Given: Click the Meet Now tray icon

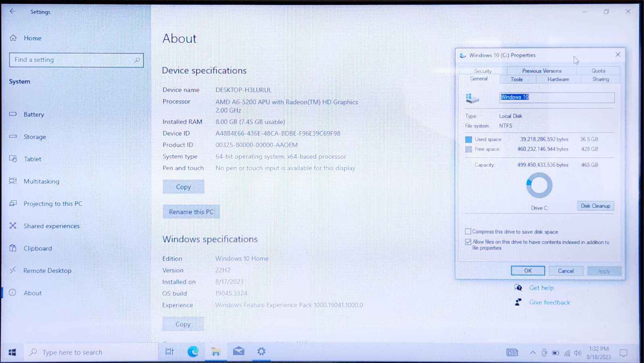Looking at the screenshot, I should pos(544,353).
